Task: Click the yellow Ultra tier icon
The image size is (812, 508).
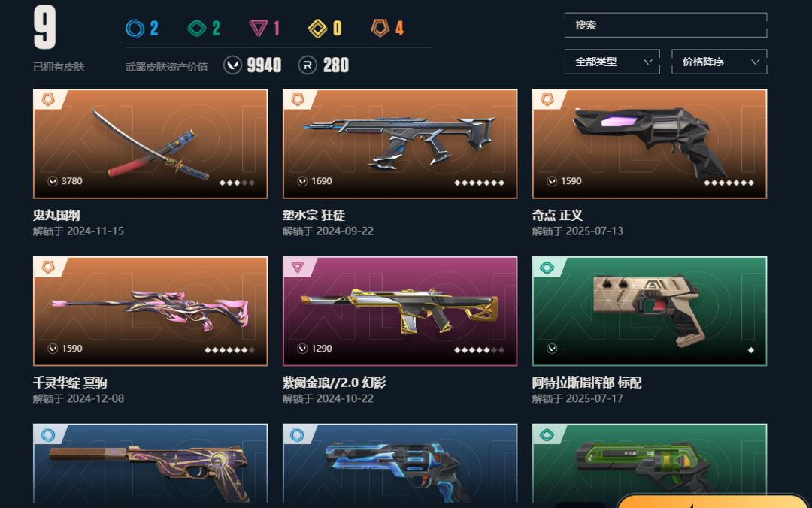Action: click(318, 29)
